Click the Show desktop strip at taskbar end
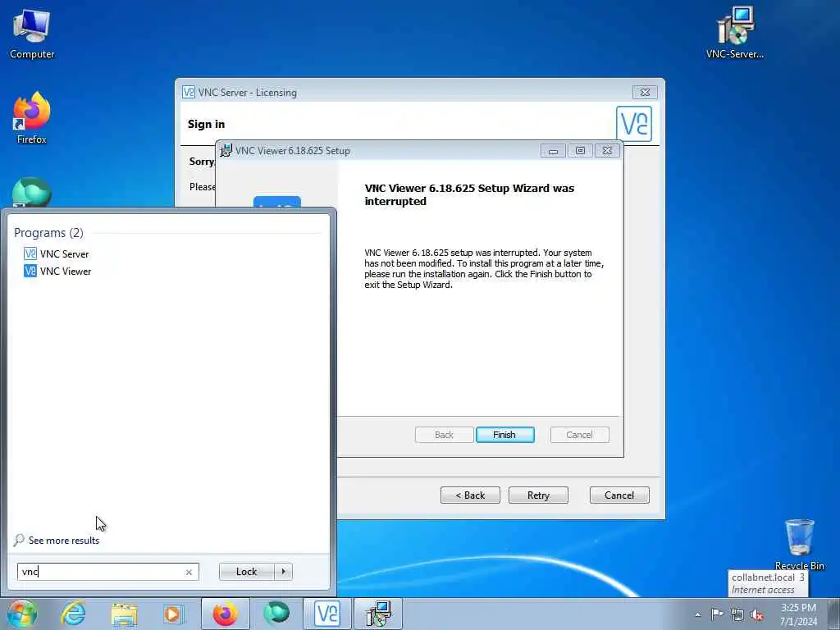Image resolution: width=840 pixels, height=630 pixels. click(834, 614)
